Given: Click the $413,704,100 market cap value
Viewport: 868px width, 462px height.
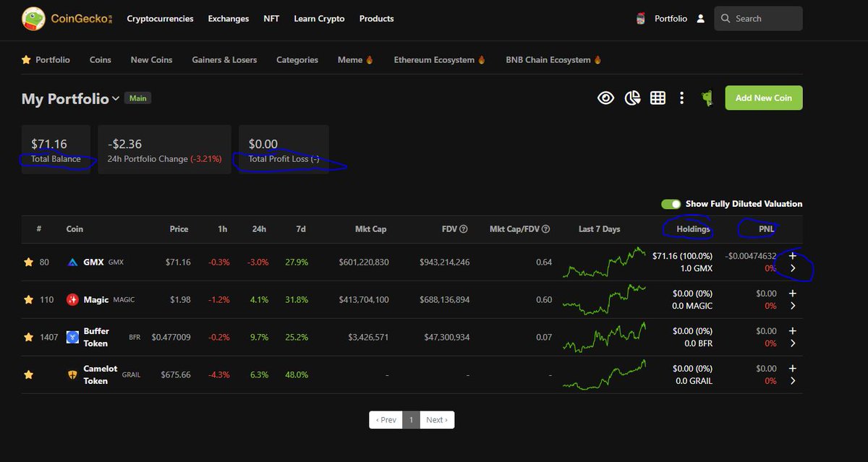Looking at the screenshot, I should pos(363,299).
